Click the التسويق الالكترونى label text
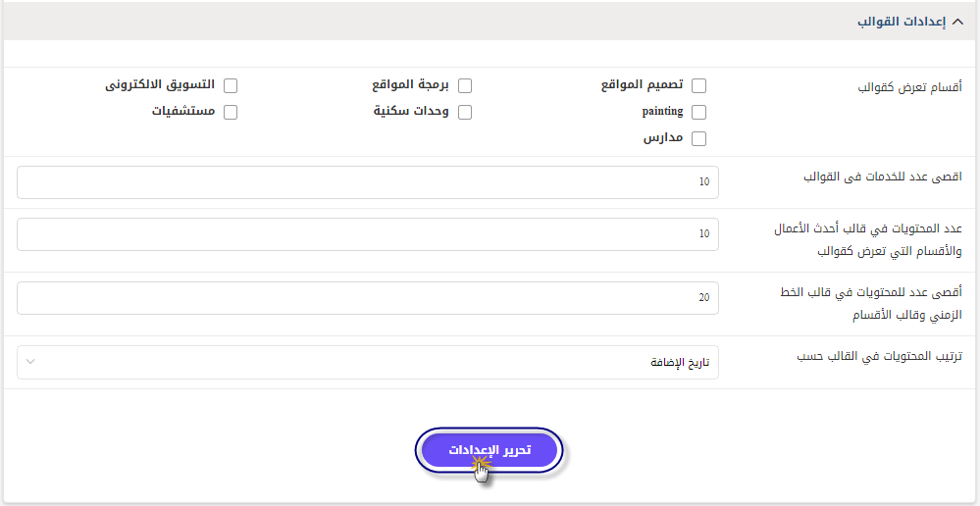This screenshot has width=980, height=506. (159, 85)
